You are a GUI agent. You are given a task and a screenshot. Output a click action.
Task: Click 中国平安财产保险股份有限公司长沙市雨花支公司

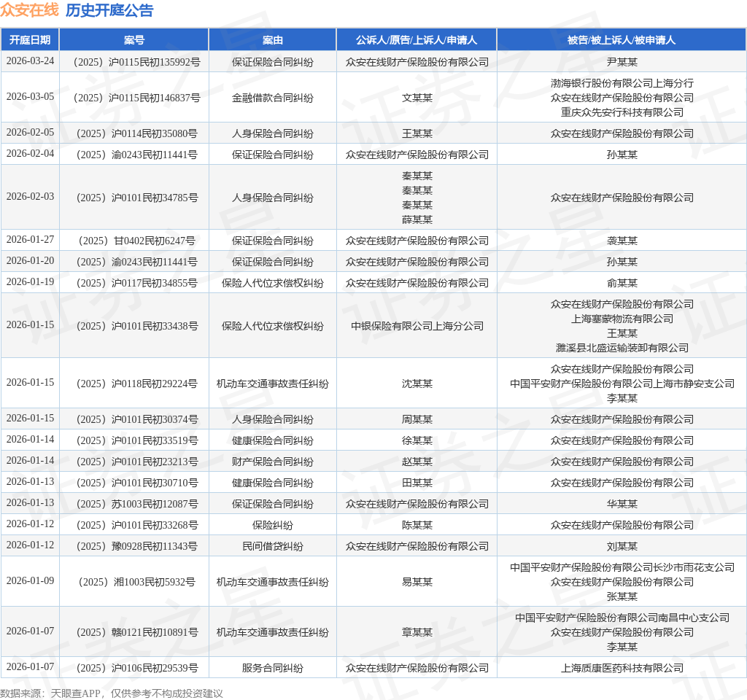(622, 567)
